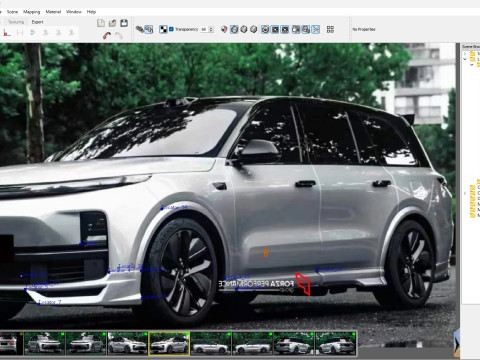This screenshot has width=480, height=360.
Task: Open the Window menu
Action: 74,12
